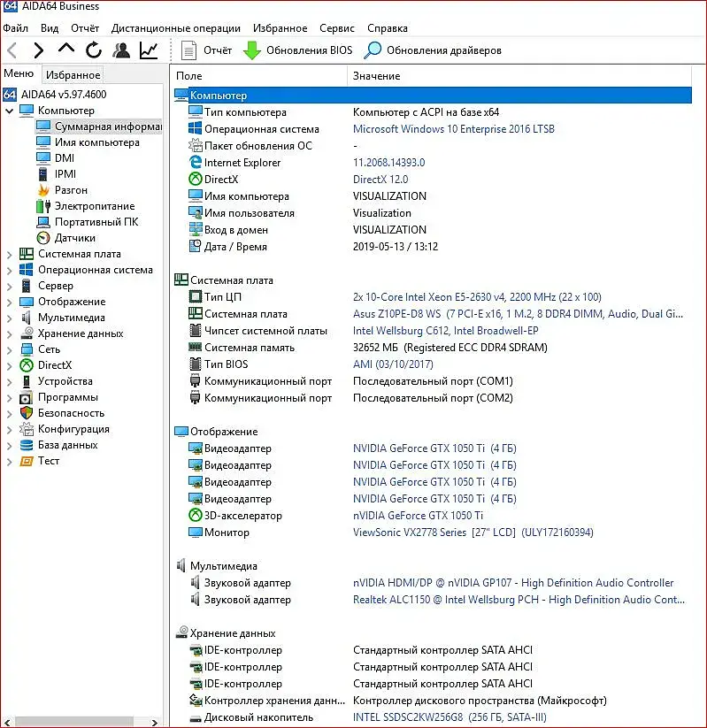707x728 pixels.
Task: Open the AMI (03/10/2017) BIOS link
Action: [x=393, y=364]
